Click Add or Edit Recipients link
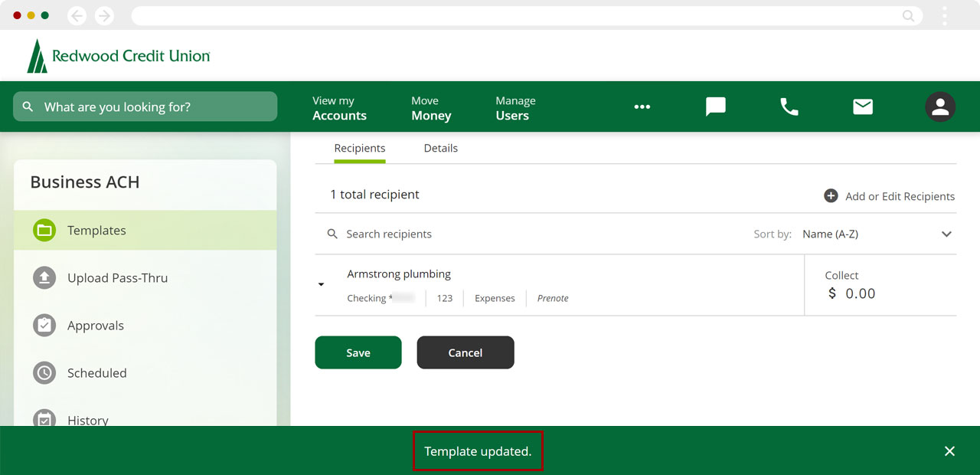This screenshot has width=980, height=475. [890, 196]
